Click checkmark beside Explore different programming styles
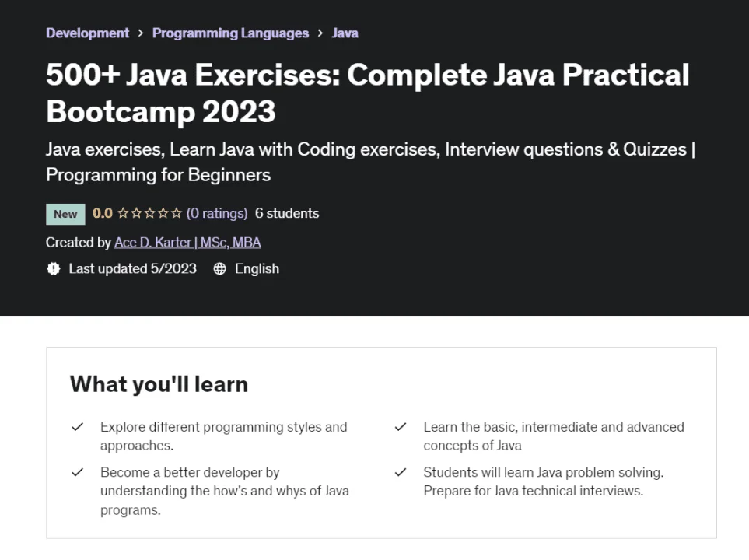Image resolution: width=749 pixels, height=560 pixels. (77, 427)
